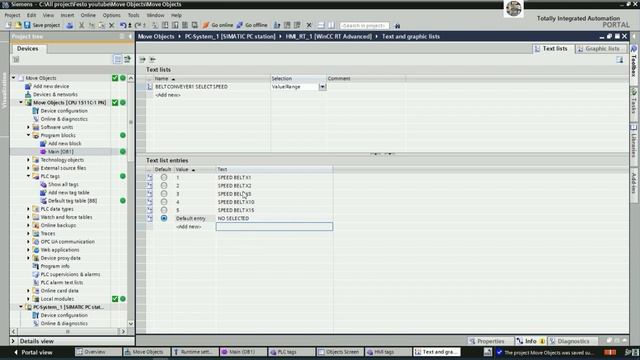This screenshot has height=360, width=640.
Task: Switch to PLC tags editor in task bar
Action: [x=292, y=352]
